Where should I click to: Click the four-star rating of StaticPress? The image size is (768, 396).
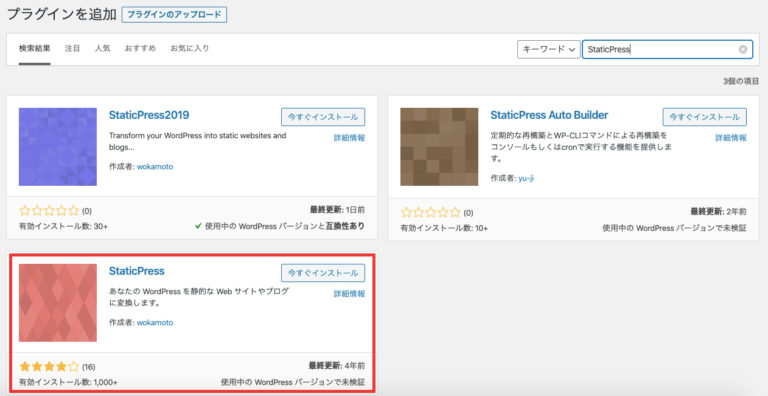(49, 366)
